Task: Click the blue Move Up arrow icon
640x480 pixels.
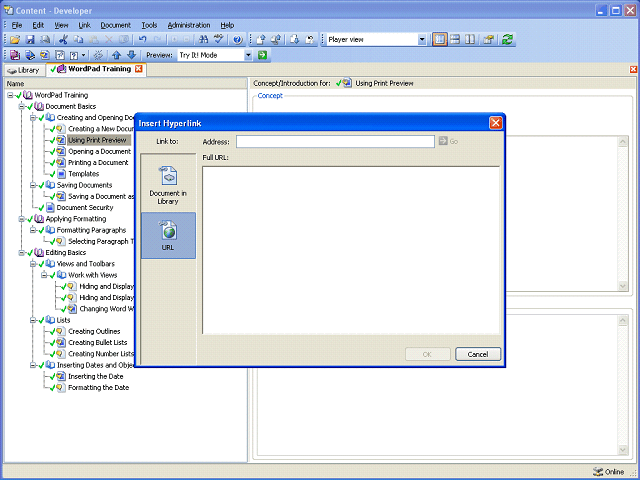Action: pos(116,55)
